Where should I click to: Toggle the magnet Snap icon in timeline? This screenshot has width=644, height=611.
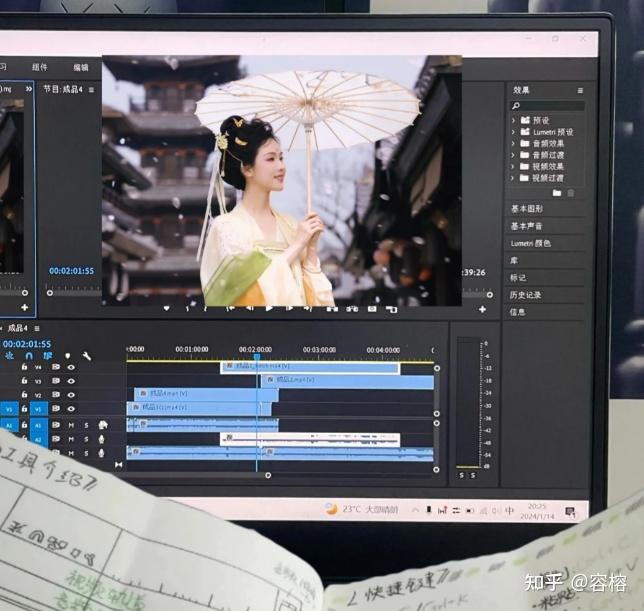(29, 356)
